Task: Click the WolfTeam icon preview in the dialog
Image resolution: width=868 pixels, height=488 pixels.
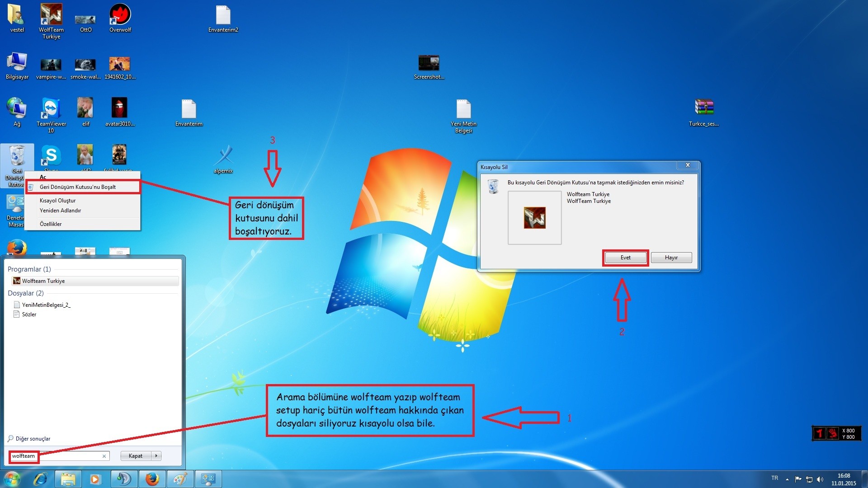Action: click(535, 218)
